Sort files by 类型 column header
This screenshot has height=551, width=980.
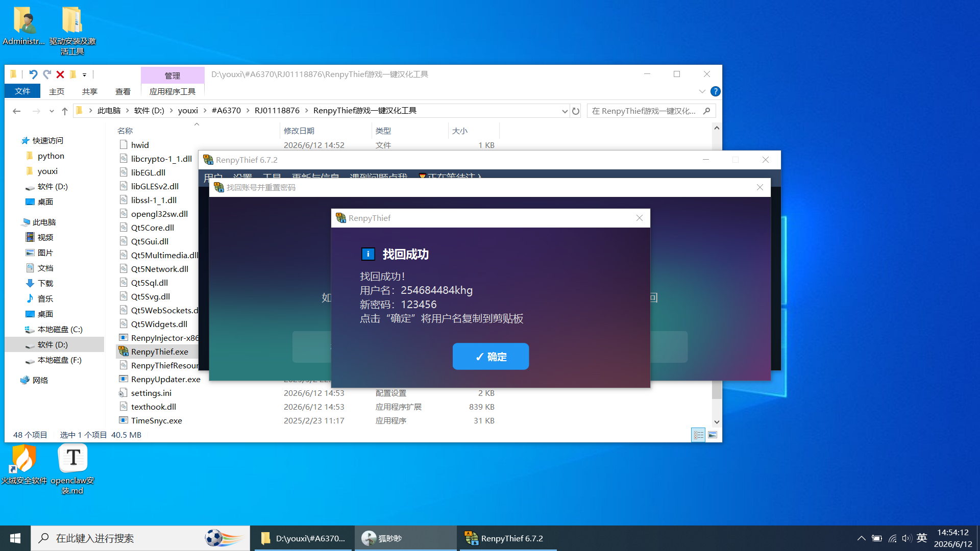pos(383,131)
